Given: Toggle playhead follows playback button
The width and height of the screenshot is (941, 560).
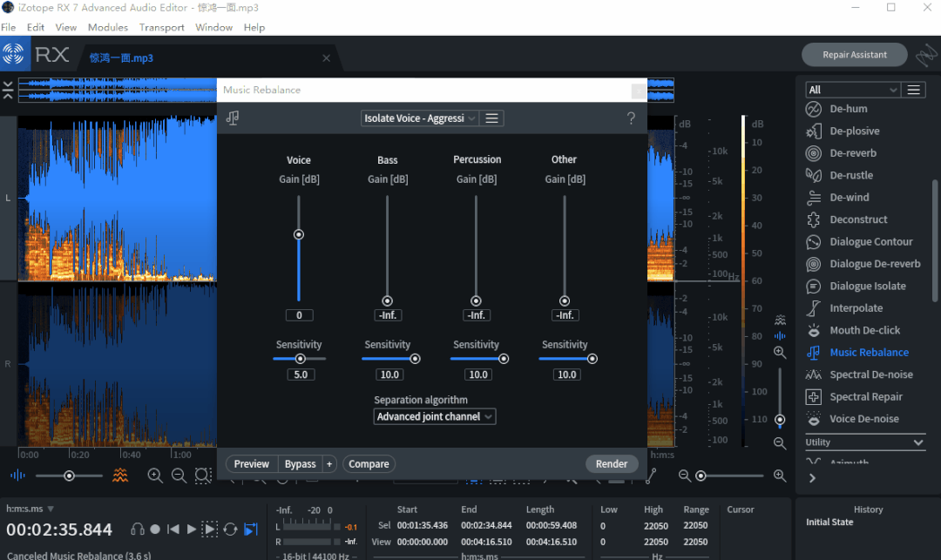Looking at the screenshot, I should 251,530.
